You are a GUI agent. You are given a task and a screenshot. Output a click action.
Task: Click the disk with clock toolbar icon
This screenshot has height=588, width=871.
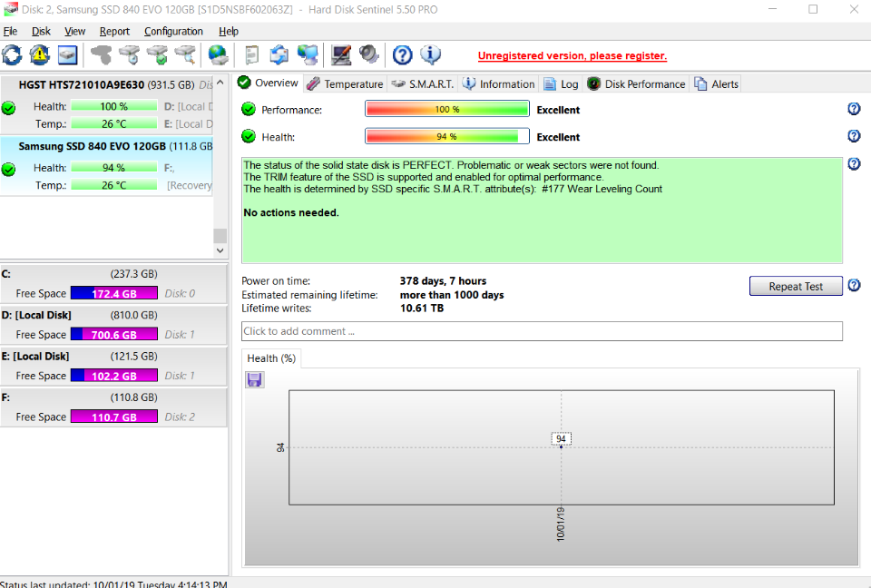coord(130,55)
